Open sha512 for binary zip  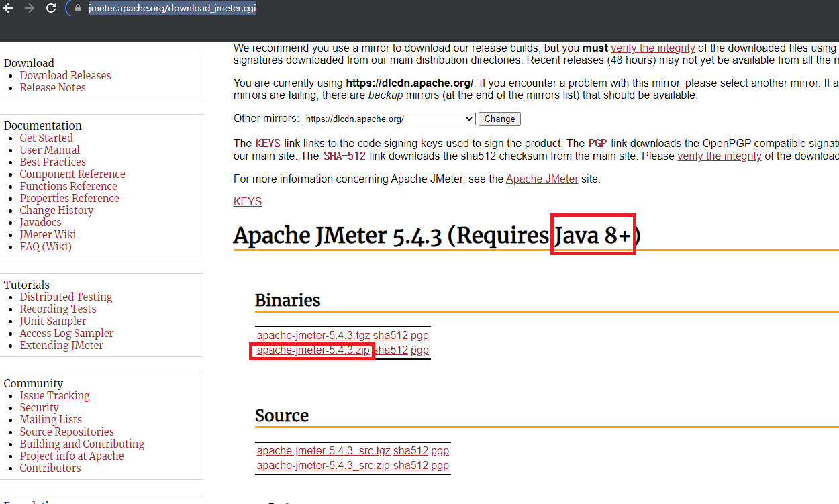click(391, 350)
